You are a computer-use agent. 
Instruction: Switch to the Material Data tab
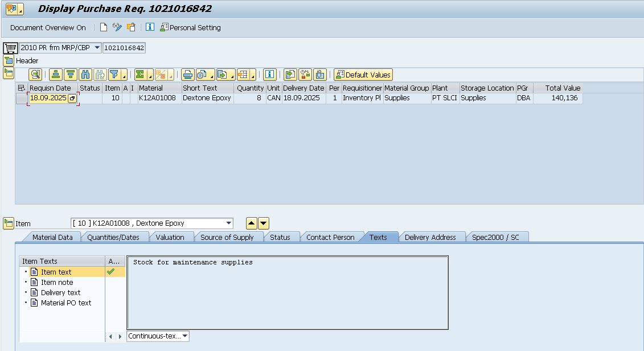52,237
